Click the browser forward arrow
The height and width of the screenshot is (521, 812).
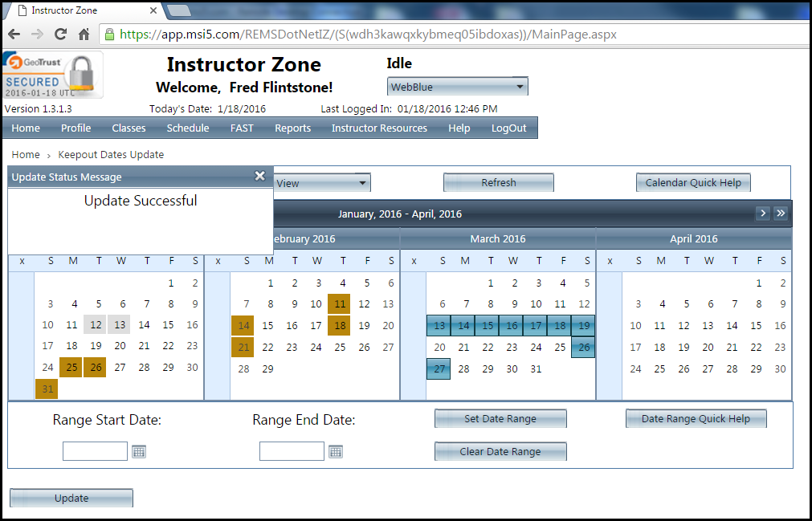(37, 35)
